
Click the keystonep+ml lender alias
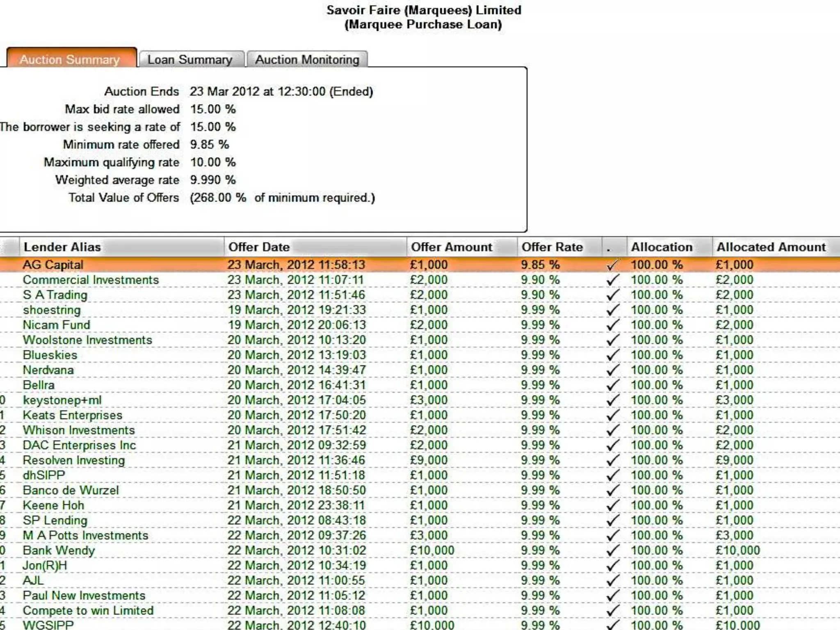tap(62, 400)
